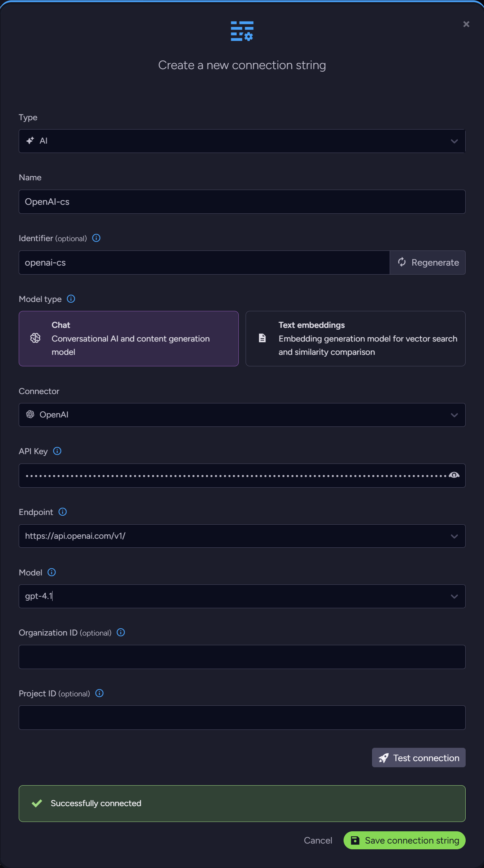Viewport: 484px width, 868px height.
Task: Click the Endpoint info icon
Action: coord(63,512)
